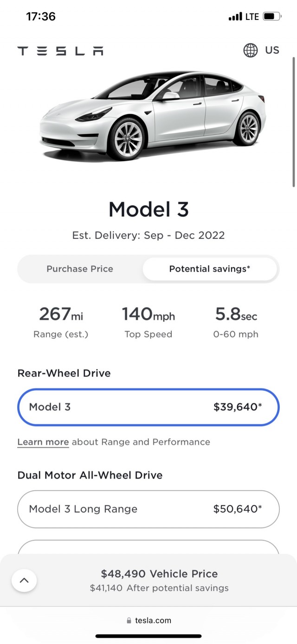Viewport: 297px width, 644px height.
Task: Tap the battery icon in the status bar
Action: tap(272, 17)
